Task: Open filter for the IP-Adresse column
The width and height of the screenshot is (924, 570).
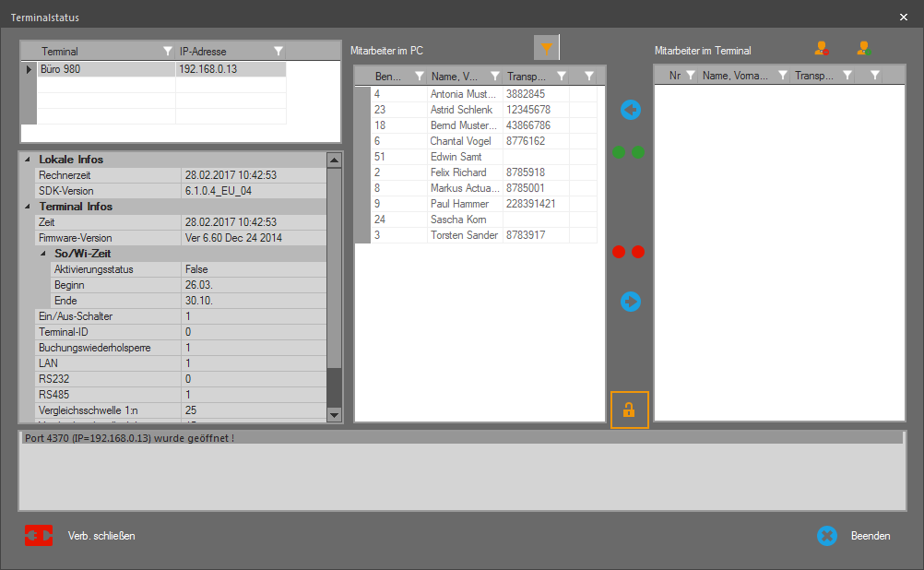Action: [278, 52]
